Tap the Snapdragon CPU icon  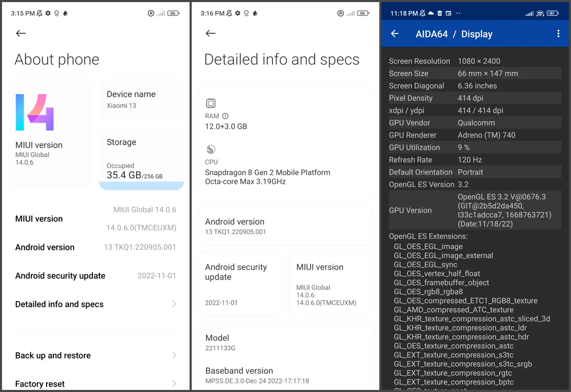(211, 149)
